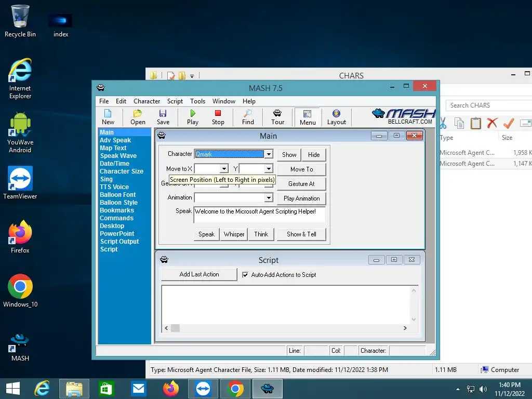Screen dimensions: 532x399
Task: Open the Mail app on the taskbar
Action: click(x=138, y=389)
